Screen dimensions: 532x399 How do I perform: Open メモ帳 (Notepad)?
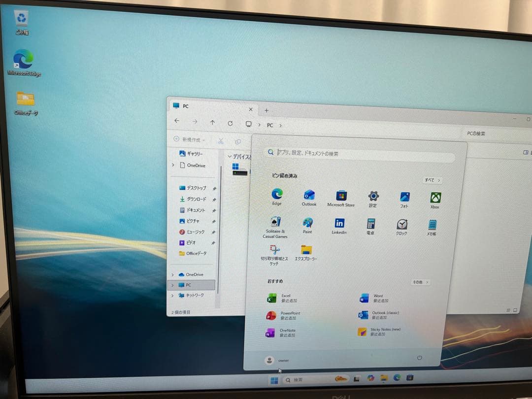[433, 225]
